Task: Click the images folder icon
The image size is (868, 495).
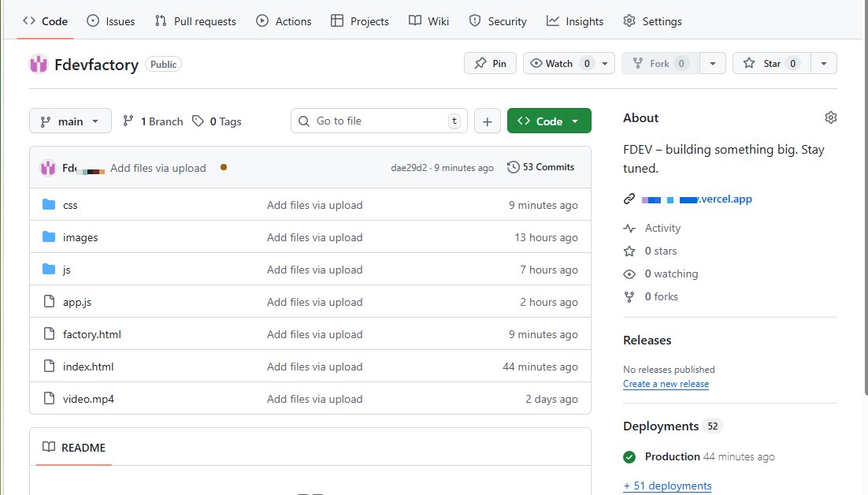Action: coord(49,236)
